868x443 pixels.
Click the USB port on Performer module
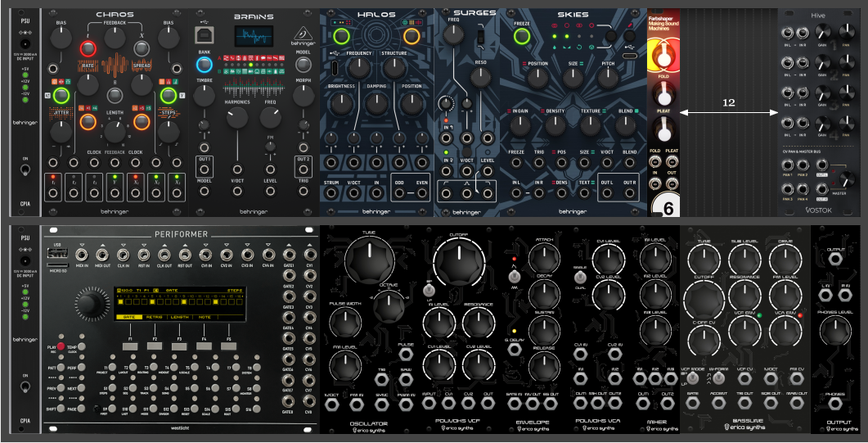pos(57,253)
